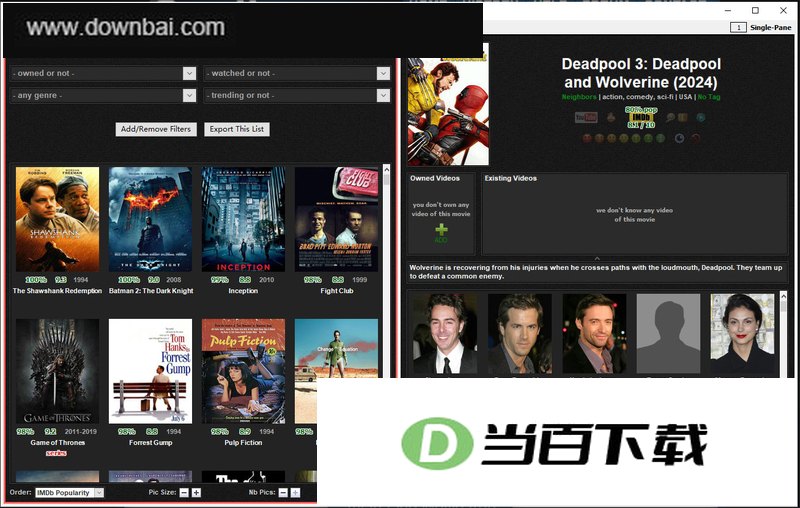
Task: Increase picture size with plus button
Action: click(x=196, y=492)
